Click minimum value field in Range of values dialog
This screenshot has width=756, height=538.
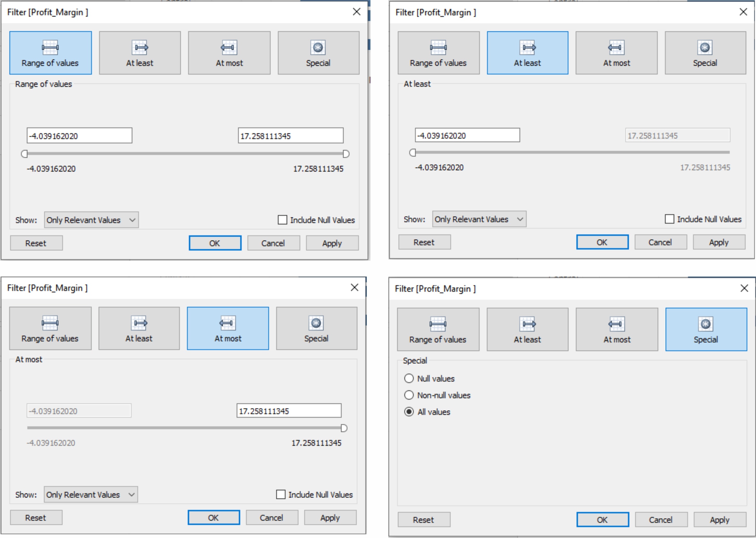[80, 136]
